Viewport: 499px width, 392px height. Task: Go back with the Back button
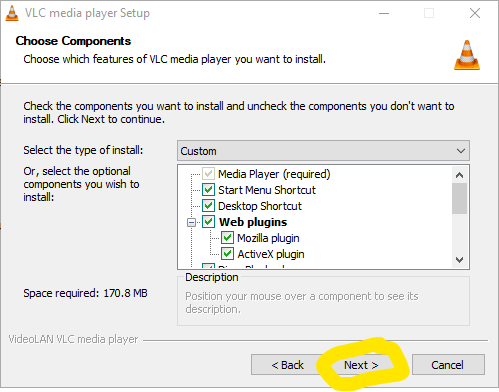(287, 365)
